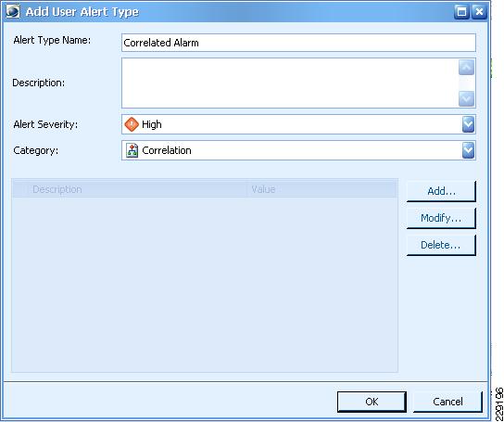Click the orange High severity icon
The height and width of the screenshot is (422, 504).
[x=132, y=124]
